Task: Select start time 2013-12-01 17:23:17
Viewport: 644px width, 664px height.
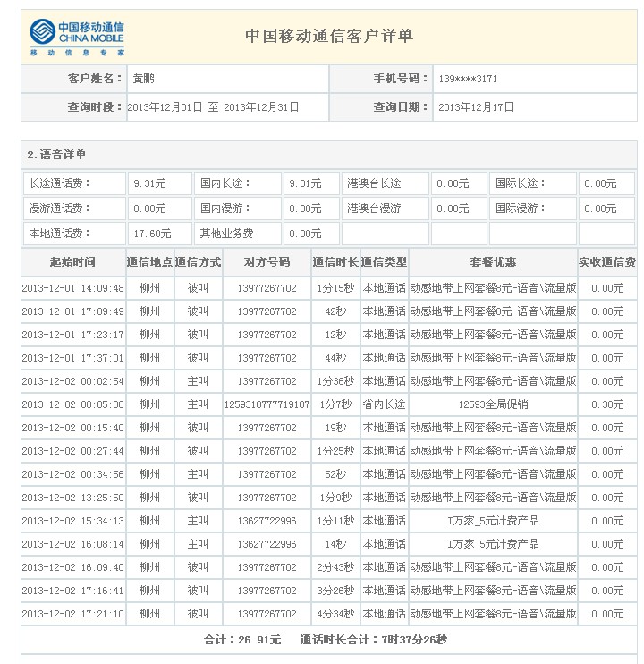Action: coord(72,335)
